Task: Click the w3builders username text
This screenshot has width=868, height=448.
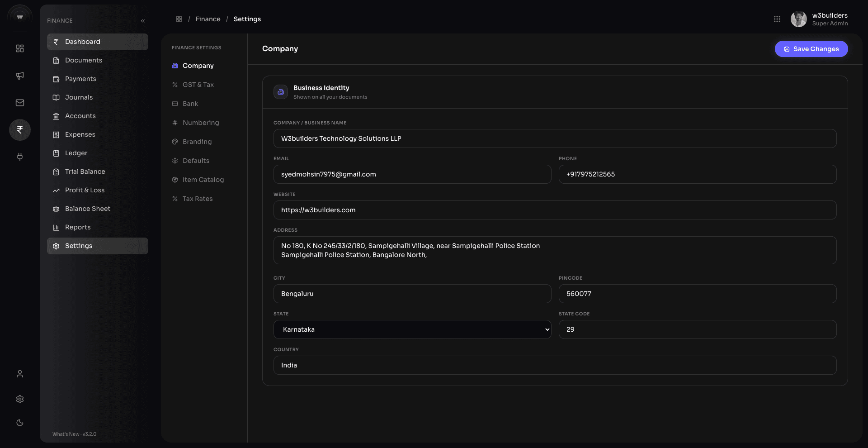Action: point(830,15)
